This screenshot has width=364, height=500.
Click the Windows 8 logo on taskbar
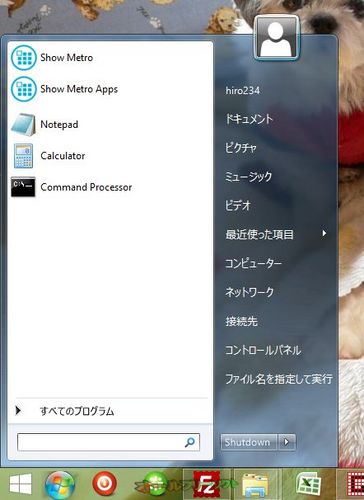21,484
